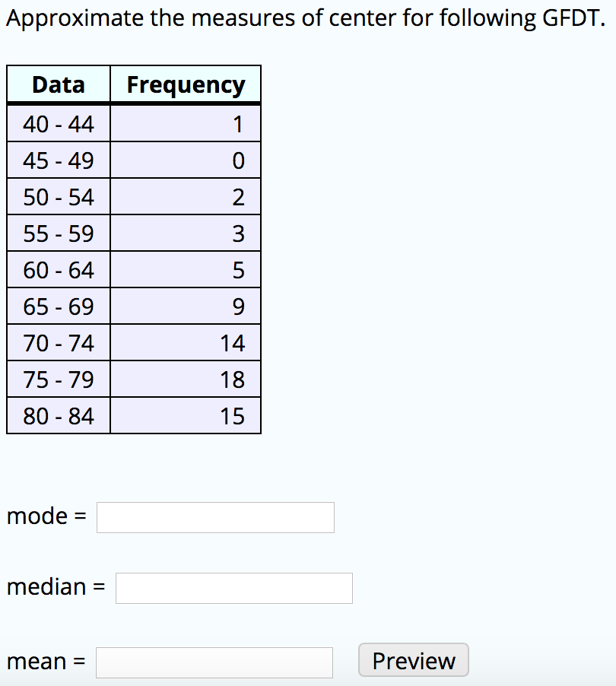Select the 80 - 84 class row
The height and width of the screenshot is (686, 616).
point(58,414)
